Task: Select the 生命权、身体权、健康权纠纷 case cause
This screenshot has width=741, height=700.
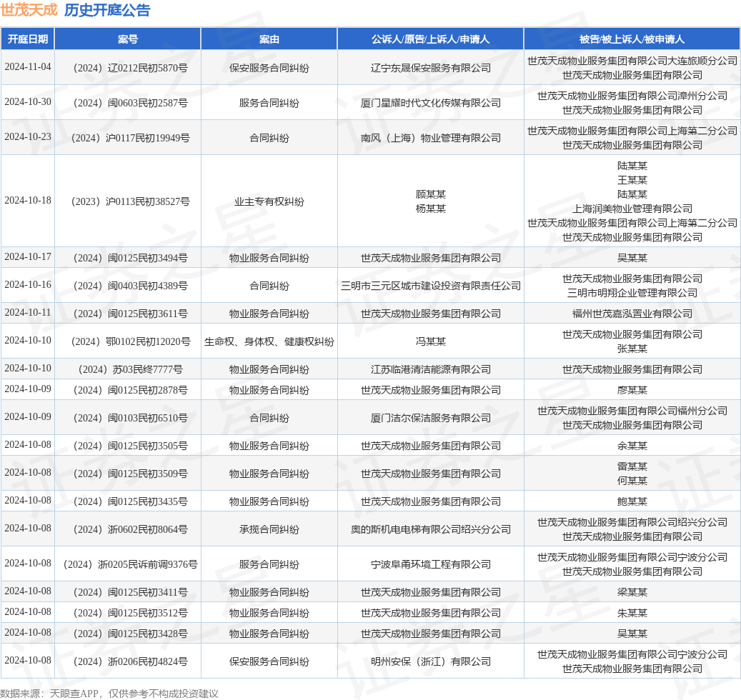Action: (x=269, y=341)
